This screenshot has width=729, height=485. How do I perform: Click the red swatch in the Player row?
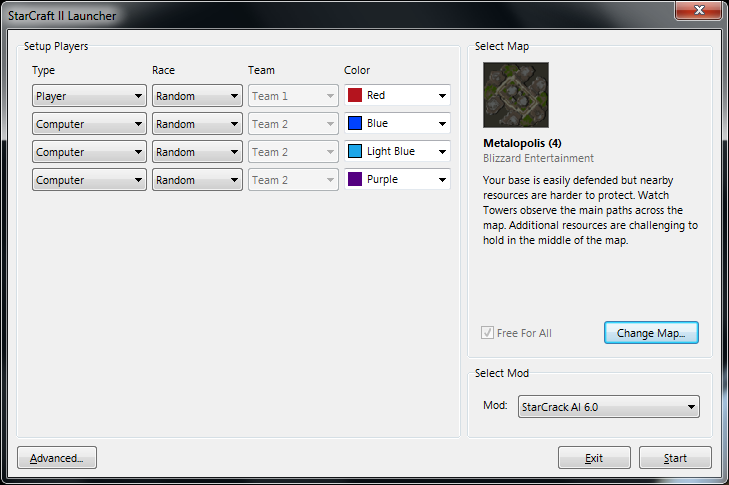point(355,96)
